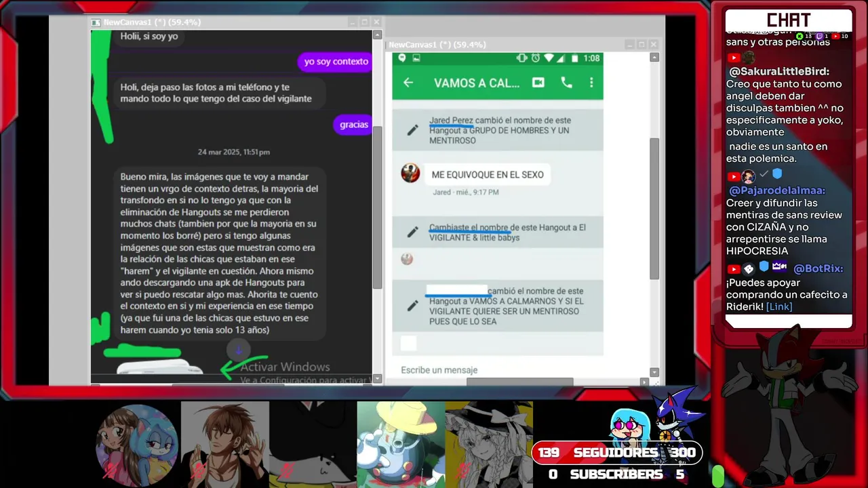Click scroll-up arrow of right NewCanvas1 window
Viewport: 868px width, 488px height.
click(x=654, y=58)
